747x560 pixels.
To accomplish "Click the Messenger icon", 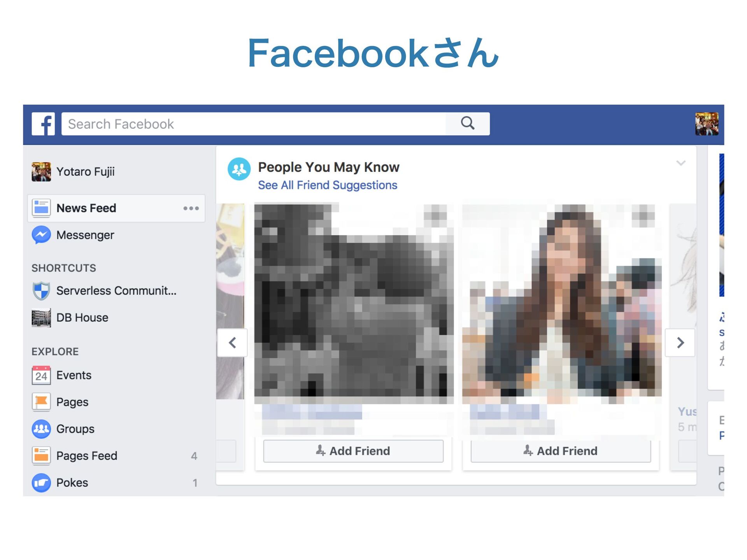I will (41, 235).
